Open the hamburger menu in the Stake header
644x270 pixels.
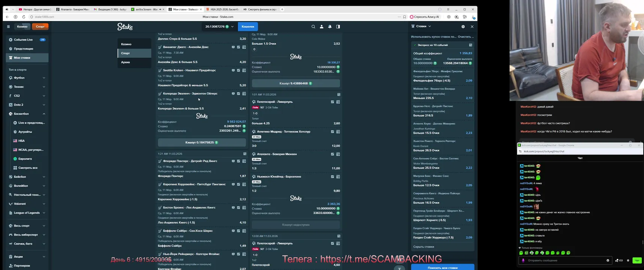[8, 27]
